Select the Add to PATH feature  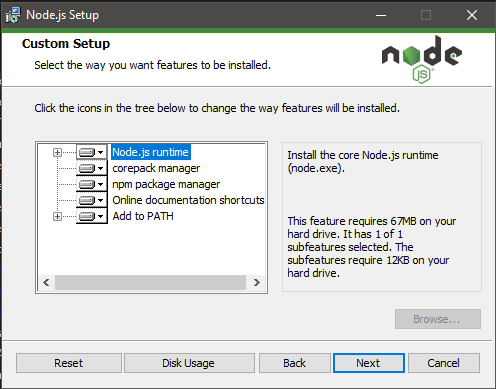coord(143,216)
